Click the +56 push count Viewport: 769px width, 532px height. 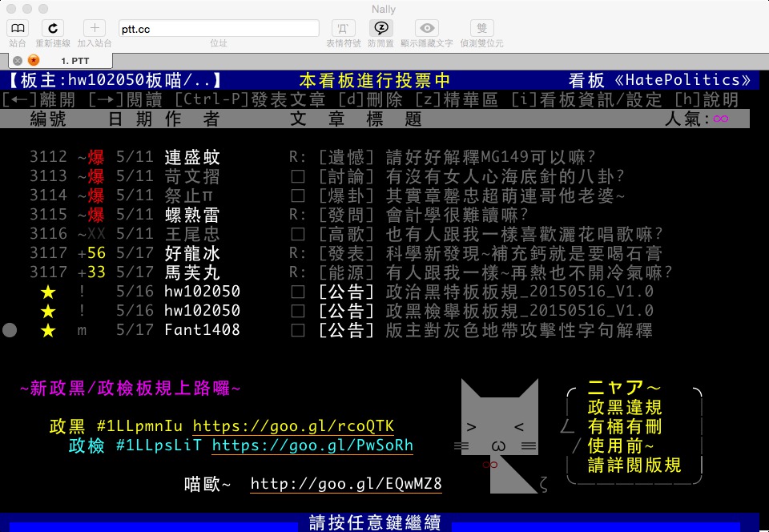[x=91, y=253]
